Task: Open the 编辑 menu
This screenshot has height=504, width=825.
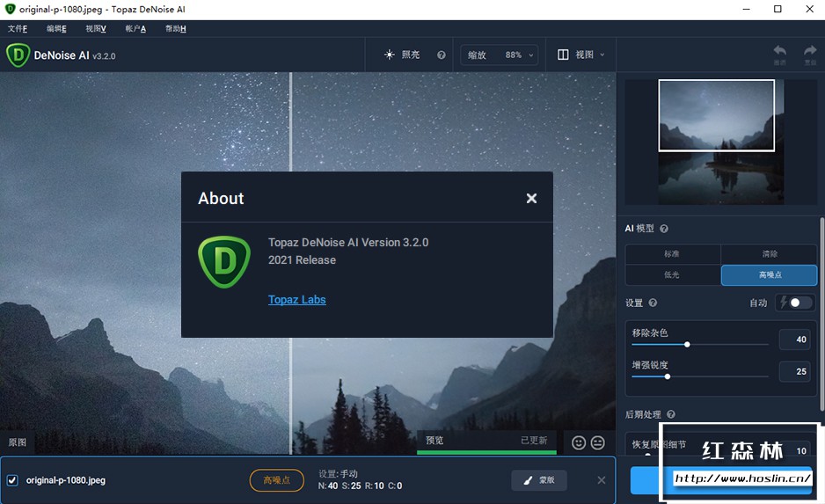Action: [x=56, y=28]
